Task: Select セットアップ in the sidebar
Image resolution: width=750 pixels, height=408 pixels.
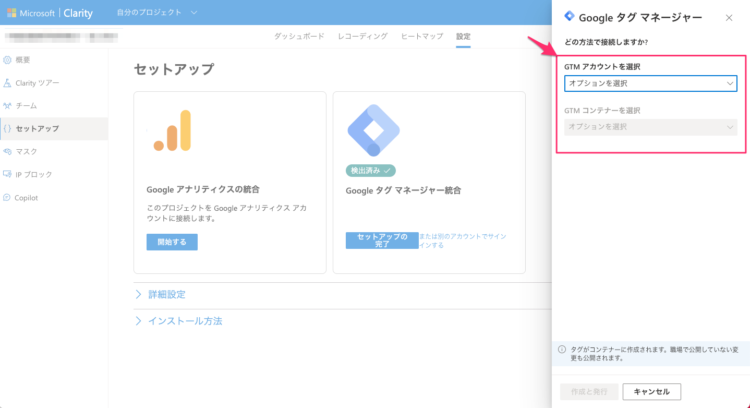Action: click(54, 129)
